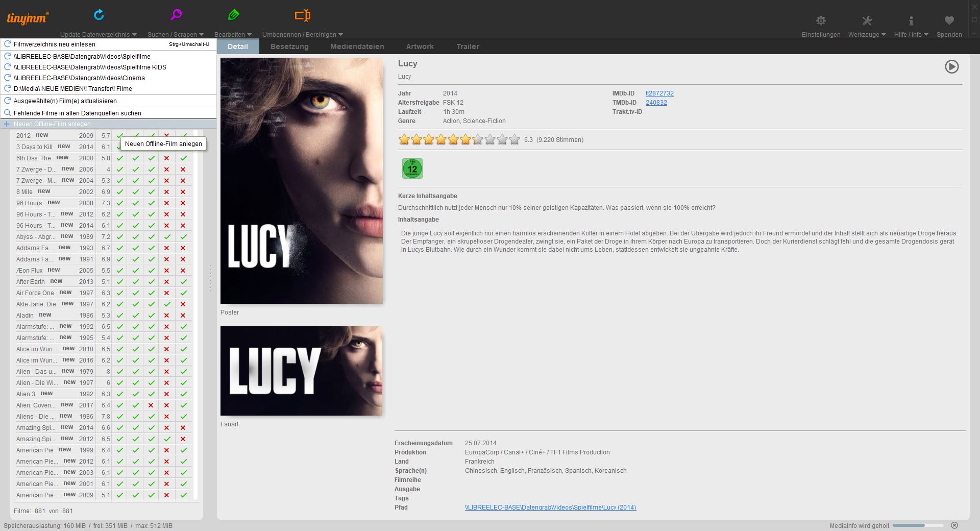
Task: Choose \\LIBREELEC-BASE Videos\Spielfilme source entry
Action: [108, 56]
